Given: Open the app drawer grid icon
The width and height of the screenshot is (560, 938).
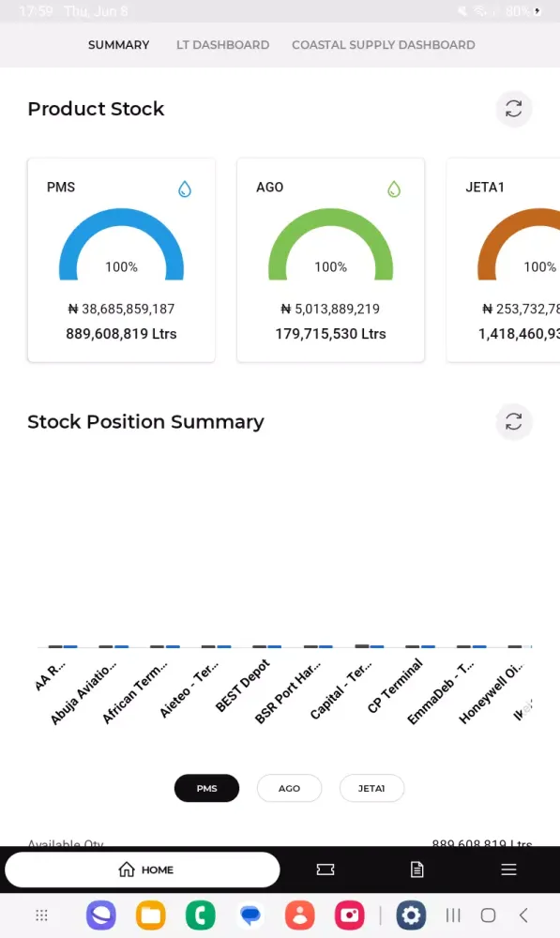Looking at the screenshot, I should [41, 915].
